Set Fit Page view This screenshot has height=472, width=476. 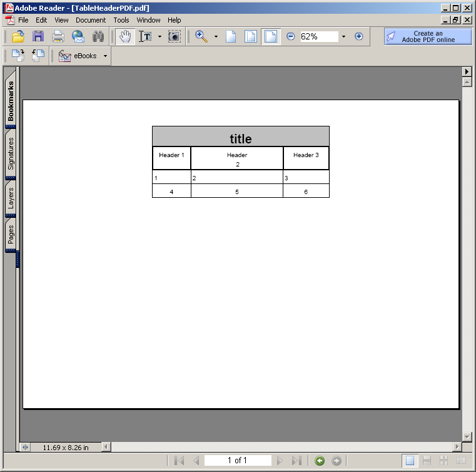tap(251, 36)
